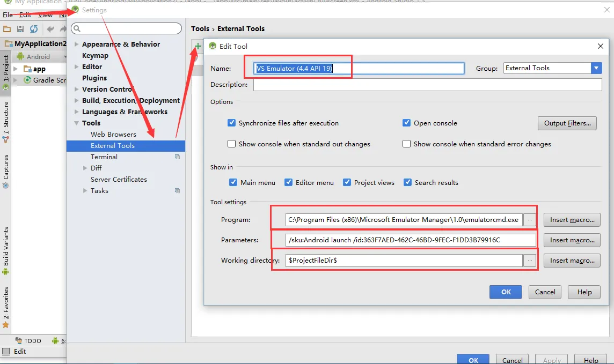The height and width of the screenshot is (364, 614).
Task: Click the Gradle Scripts icon in project tree
Action: tap(27, 80)
